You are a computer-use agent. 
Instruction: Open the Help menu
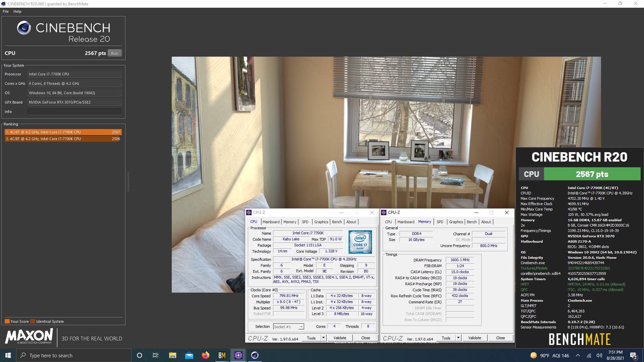pos(17,11)
